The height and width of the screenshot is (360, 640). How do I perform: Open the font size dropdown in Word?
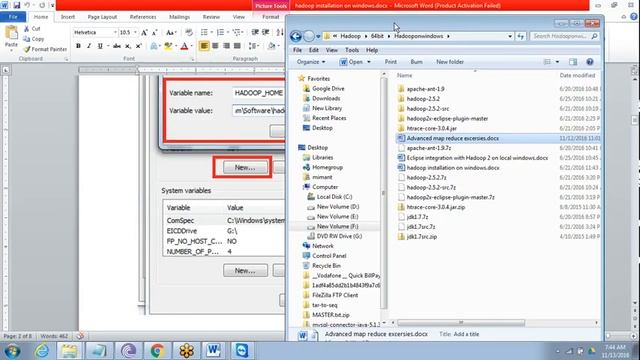pos(136,32)
